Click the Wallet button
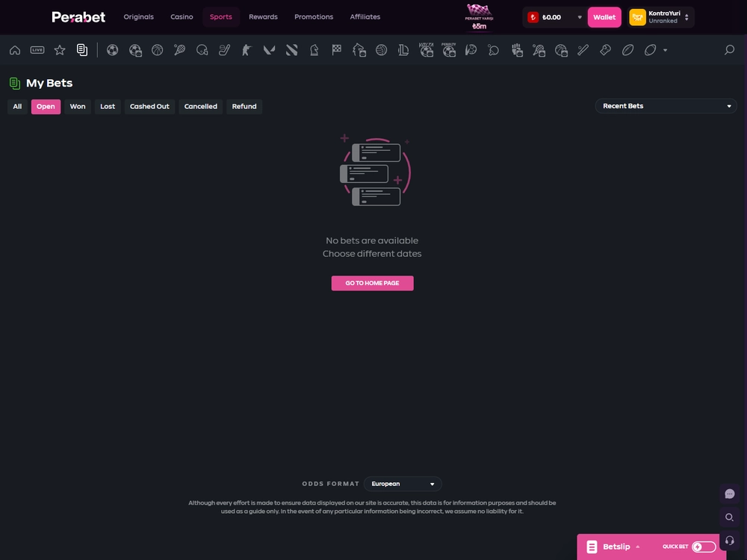This screenshot has width=747, height=560. [604, 17]
